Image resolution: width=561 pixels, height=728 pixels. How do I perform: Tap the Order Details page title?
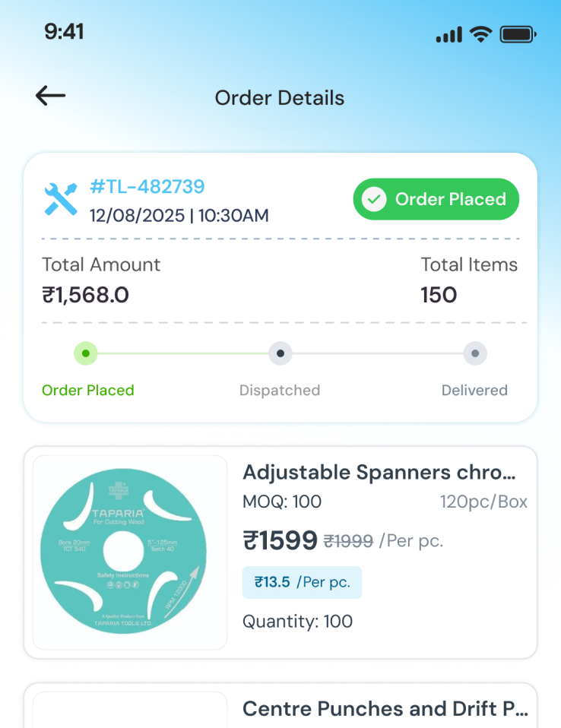(280, 98)
